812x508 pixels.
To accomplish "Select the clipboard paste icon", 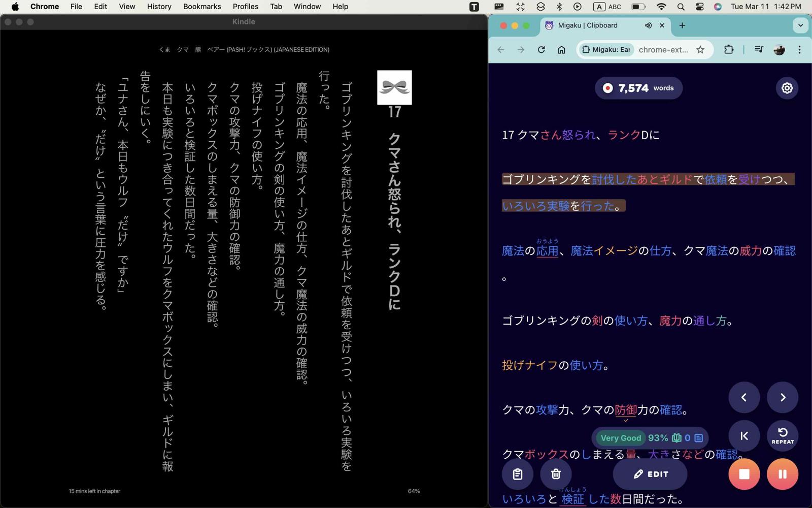I will coord(517,474).
